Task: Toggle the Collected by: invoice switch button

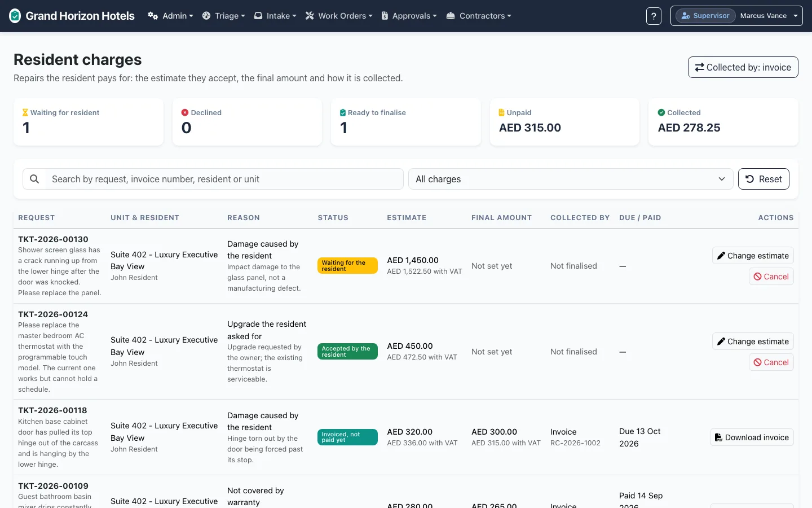Action: click(743, 67)
